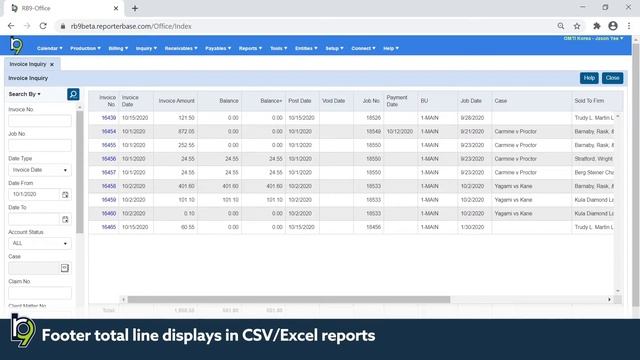
Task: Open invoice 16455
Action: click(109, 145)
